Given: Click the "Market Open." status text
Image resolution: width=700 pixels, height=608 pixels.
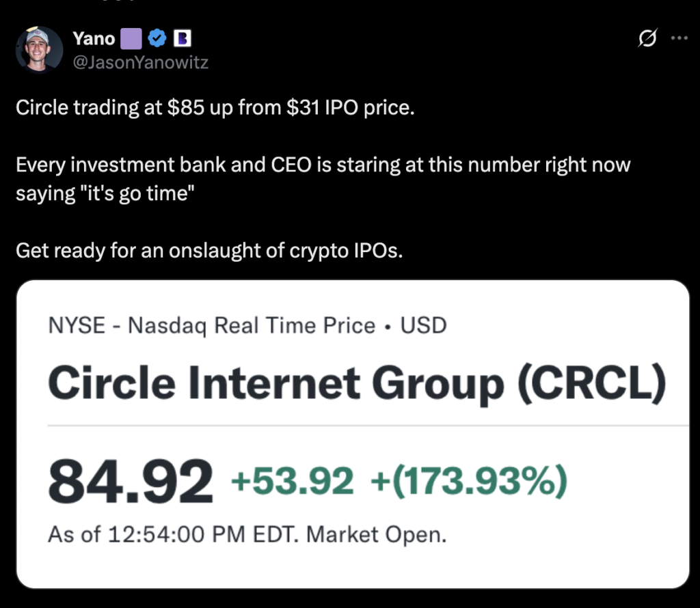Looking at the screenshot, I should (377, 534).
